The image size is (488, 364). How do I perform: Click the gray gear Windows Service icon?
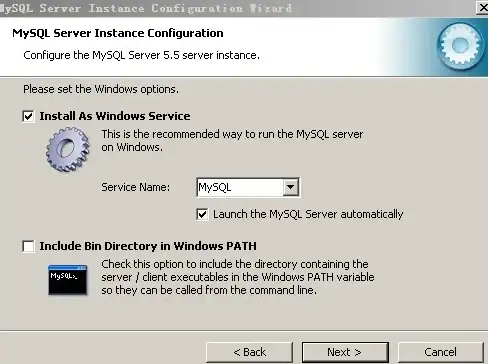point(68,149)
